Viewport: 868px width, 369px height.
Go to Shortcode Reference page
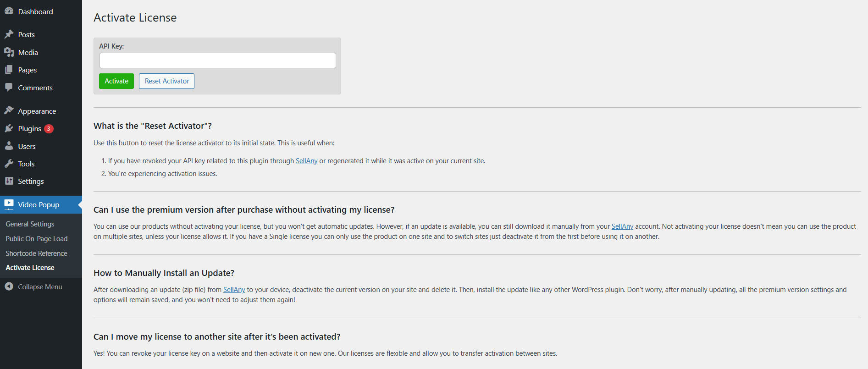[x=36, y=253]
